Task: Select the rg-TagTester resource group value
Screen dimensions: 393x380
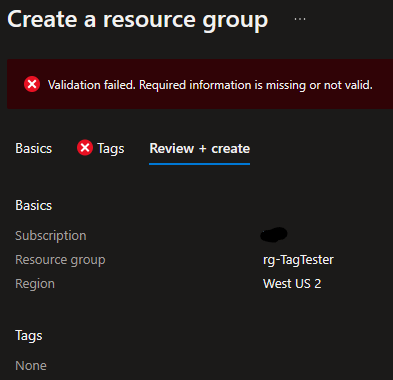Action: pyautogui.click(x=298, y=260)
